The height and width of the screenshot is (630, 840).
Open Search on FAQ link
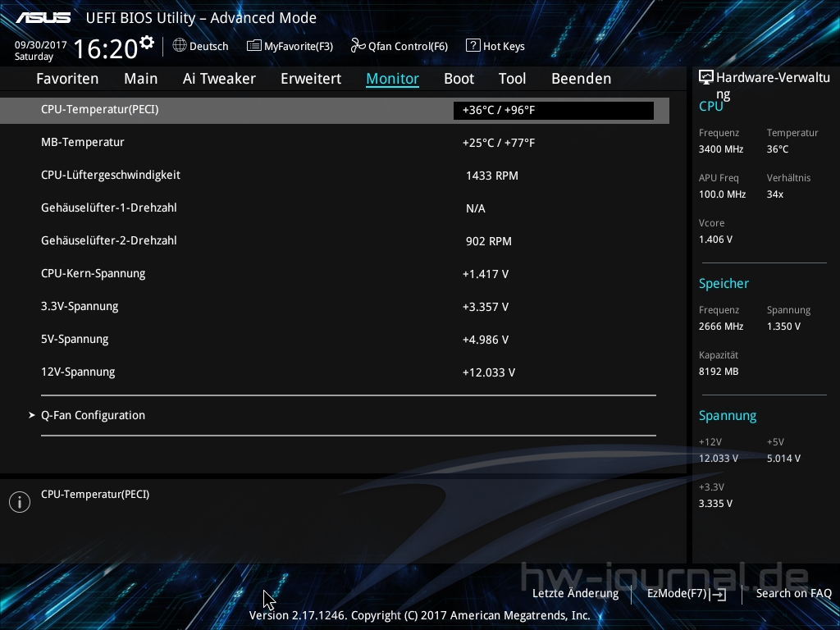pos(794,593)
